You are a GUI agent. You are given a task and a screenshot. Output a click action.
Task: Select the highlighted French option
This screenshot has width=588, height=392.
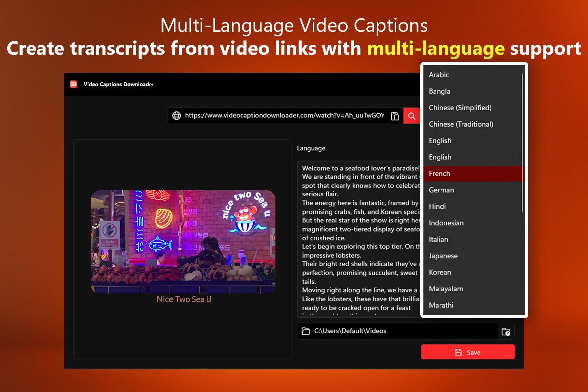tap(472, 173)
